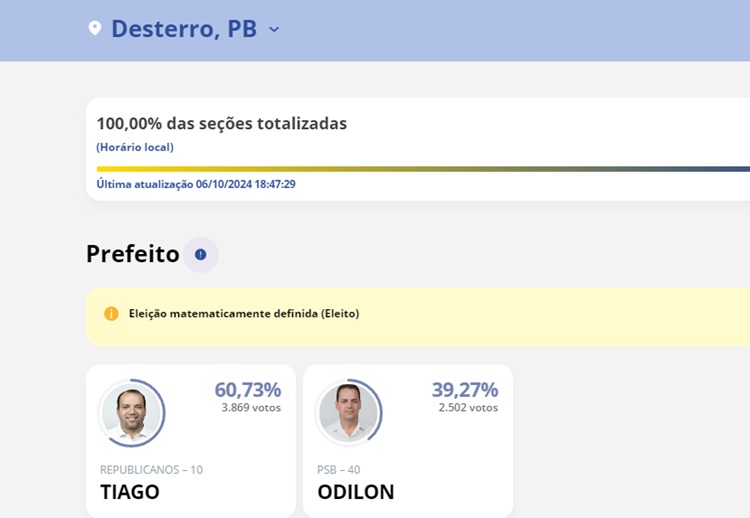This screenshot has height=518, width=750.
Task: Click the 100,00% das seções totalizadas text
Action: tap(222, 123)
